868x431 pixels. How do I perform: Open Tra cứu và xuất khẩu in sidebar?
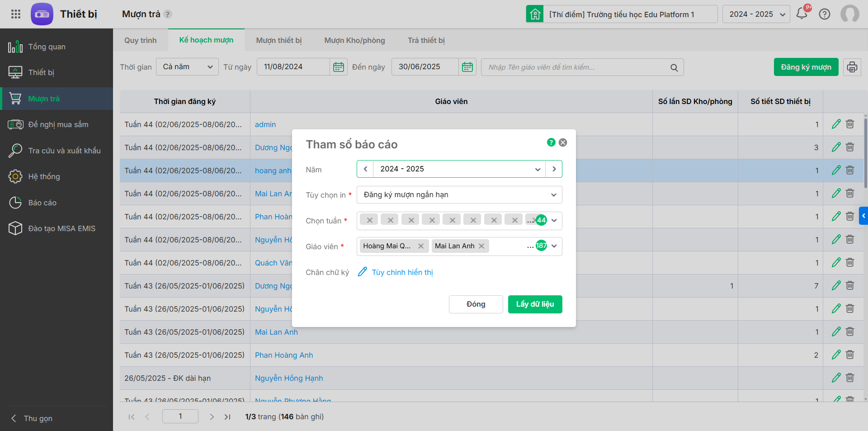point(57,151)
